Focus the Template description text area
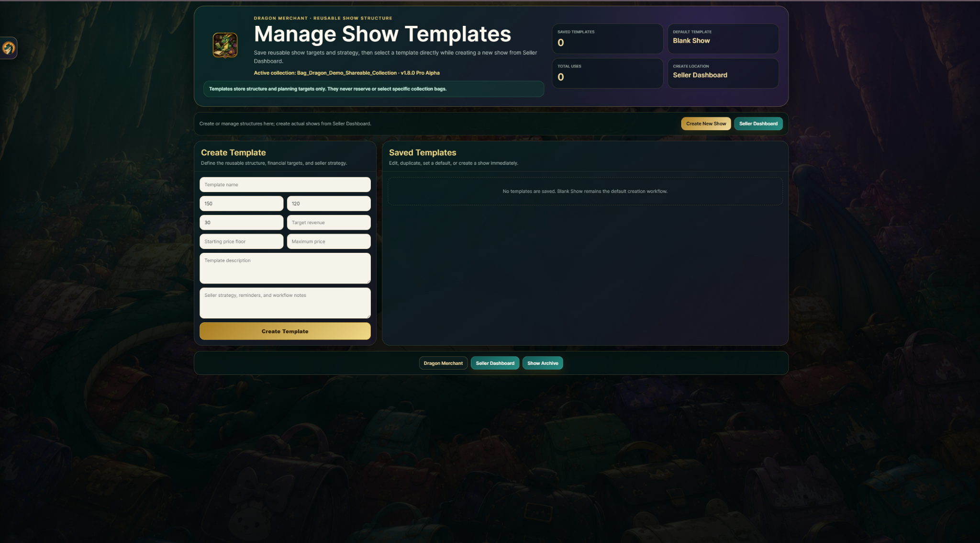This screenshot has height=543, width=980. coord(285,269)
